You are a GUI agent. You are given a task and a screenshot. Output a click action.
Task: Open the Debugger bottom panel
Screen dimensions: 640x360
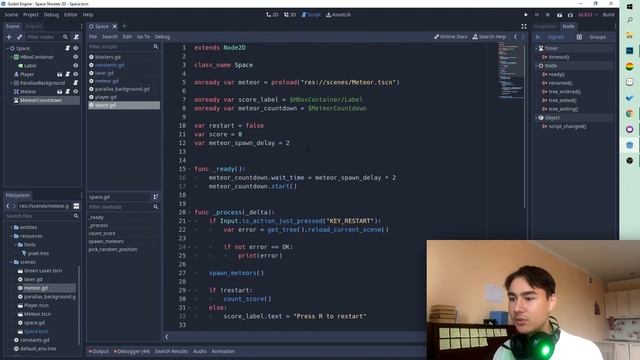click(132, 351)
